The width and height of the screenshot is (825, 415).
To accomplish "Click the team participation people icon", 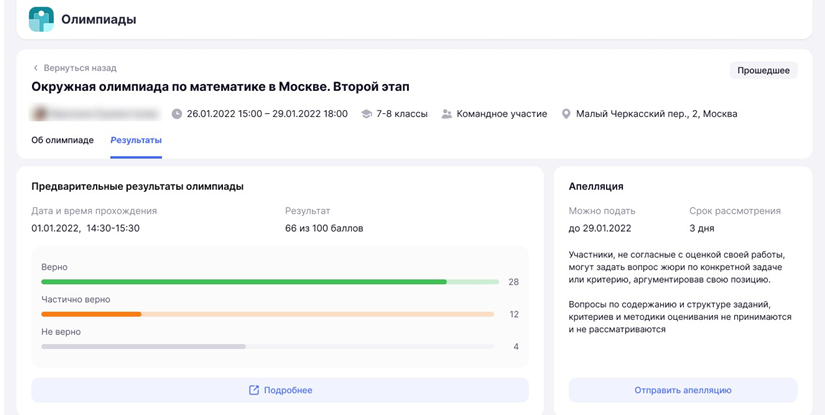I will [x=447, y=114].
